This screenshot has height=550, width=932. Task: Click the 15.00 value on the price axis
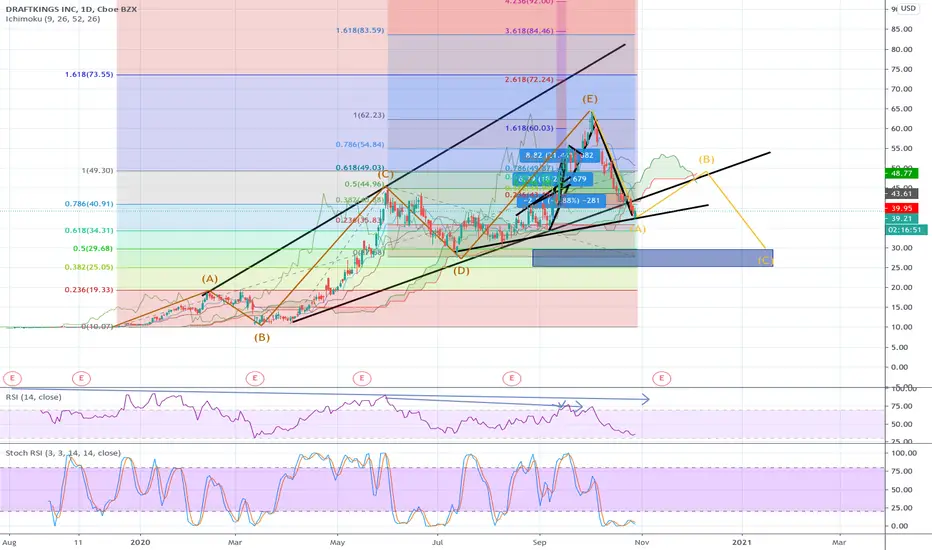[x=902, y=307]
